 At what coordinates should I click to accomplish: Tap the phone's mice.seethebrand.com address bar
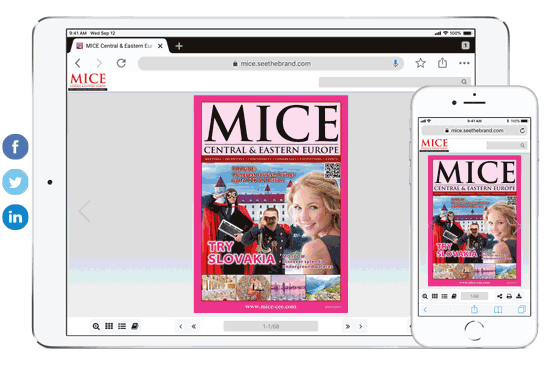474,130
